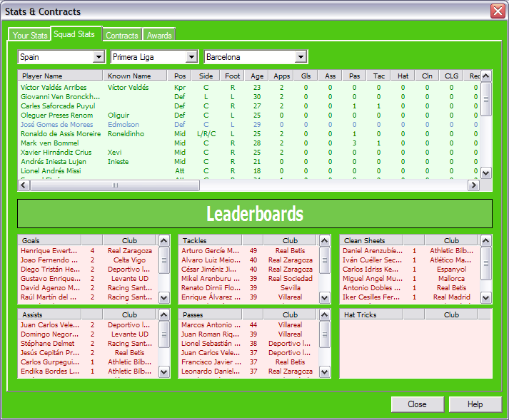
Task: Open the Spain country dropdown
Action: (99, 57)
